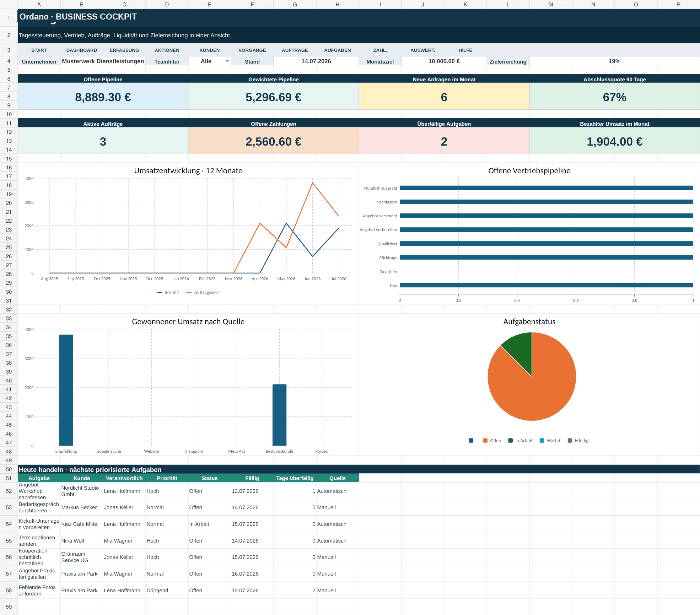700x615 pixels.
Task: Select the AUFTRÄGE navigation link
Action: pyautogui.click(x=295, y=50)
